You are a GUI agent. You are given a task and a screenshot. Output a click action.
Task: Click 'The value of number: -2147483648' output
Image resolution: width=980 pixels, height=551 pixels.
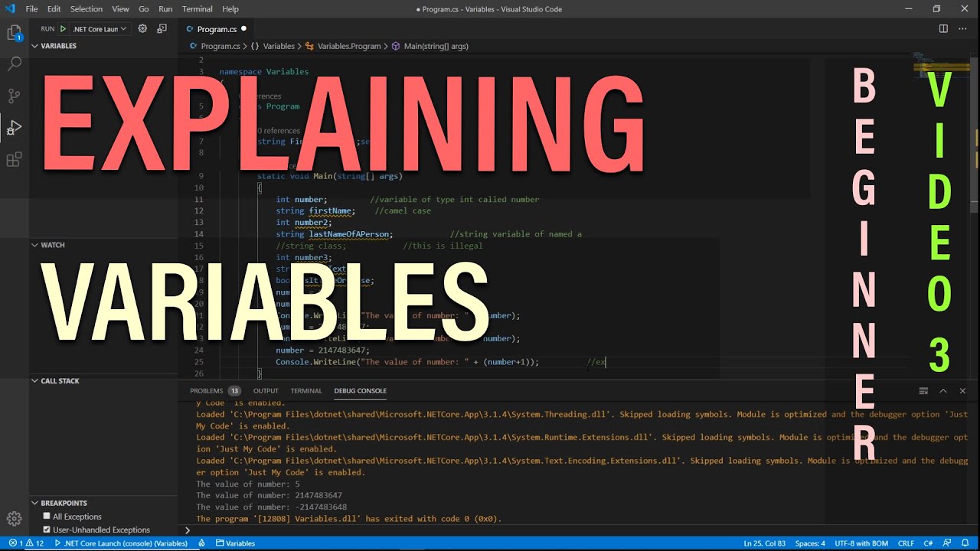tap(271, 507)
